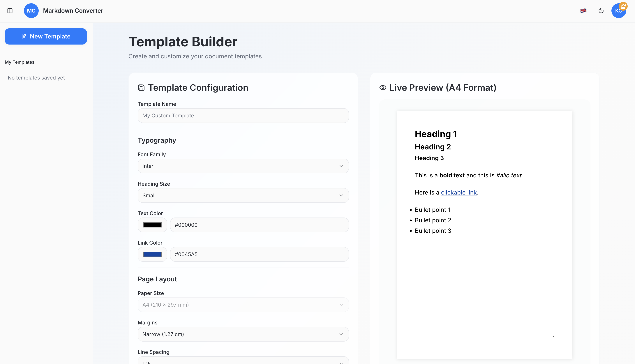Click the black Text Color swatch
The height and width of the screenshot is (364, 635).
click(152, 225)
